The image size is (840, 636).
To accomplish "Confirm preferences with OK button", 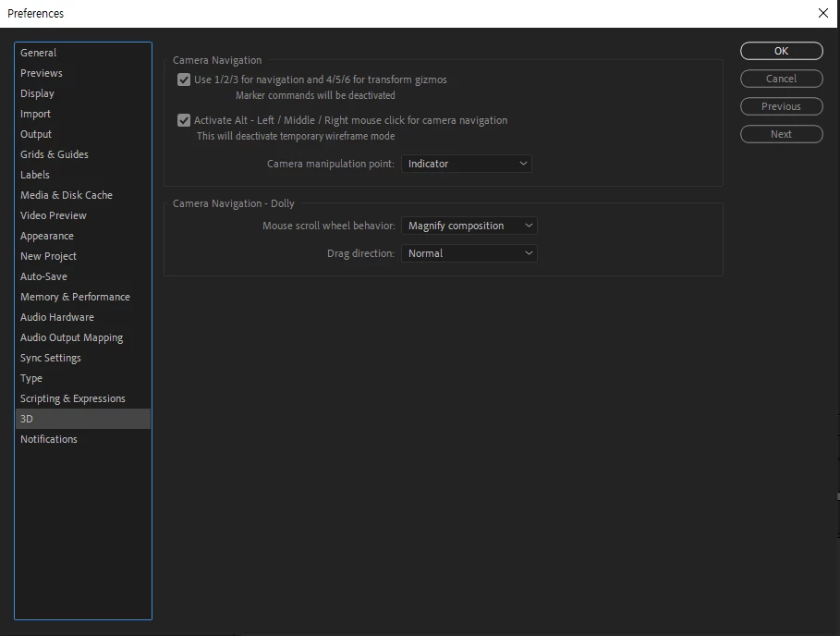I will pyautogui.click(x=781, y=51).
